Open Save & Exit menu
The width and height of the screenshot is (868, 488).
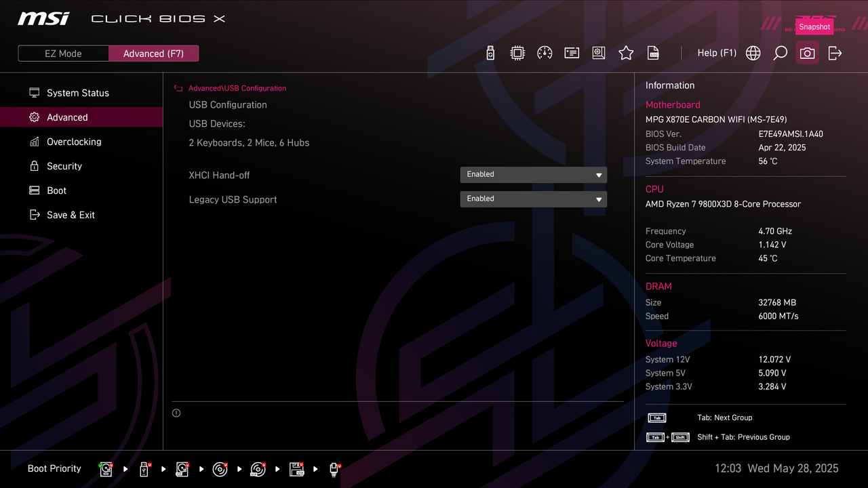click(81, 215)
